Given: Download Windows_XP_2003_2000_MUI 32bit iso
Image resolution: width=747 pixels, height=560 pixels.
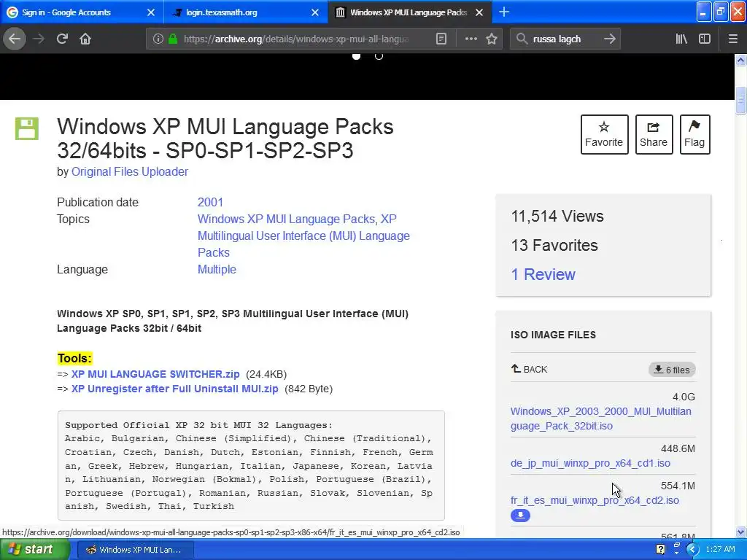Looking at the screenshot, I should point(601,419).
